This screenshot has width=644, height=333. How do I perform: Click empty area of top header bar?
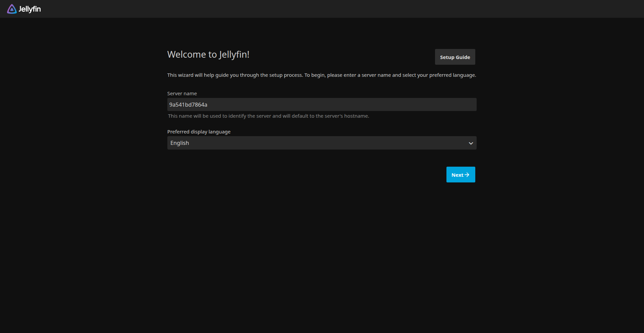click(x=322, y=9)
